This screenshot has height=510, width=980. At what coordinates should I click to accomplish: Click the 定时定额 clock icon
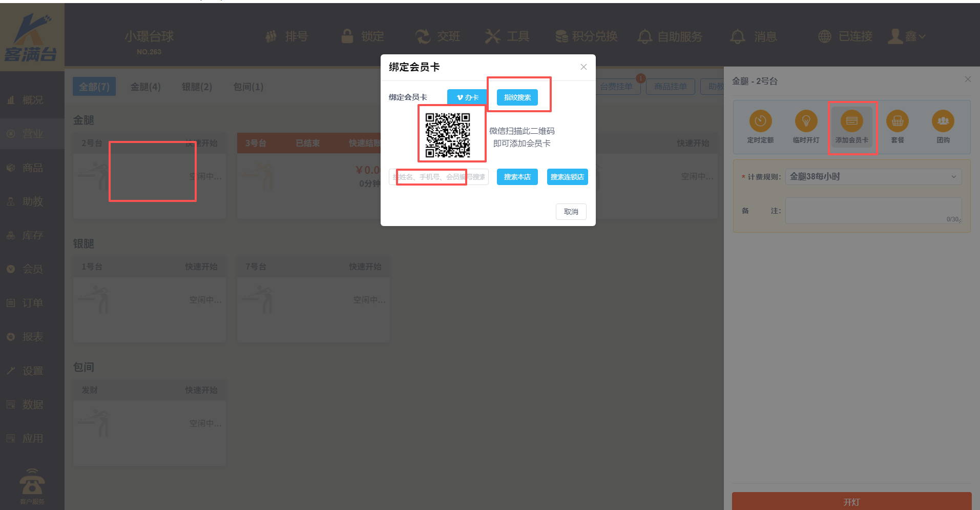(760, 121)
